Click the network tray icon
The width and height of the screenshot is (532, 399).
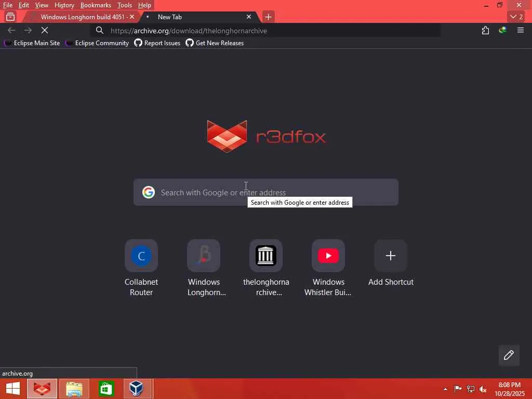tap(471, 389)
